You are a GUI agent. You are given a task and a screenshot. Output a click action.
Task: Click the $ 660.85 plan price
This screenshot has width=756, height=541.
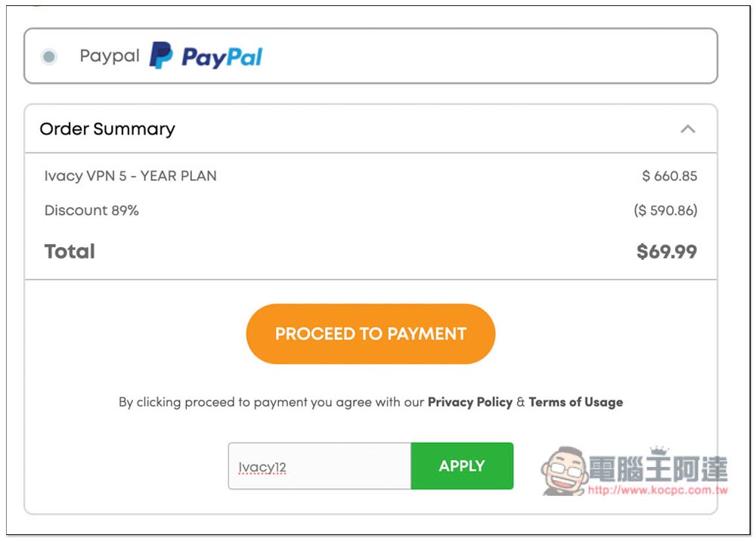tap(670, 176)
